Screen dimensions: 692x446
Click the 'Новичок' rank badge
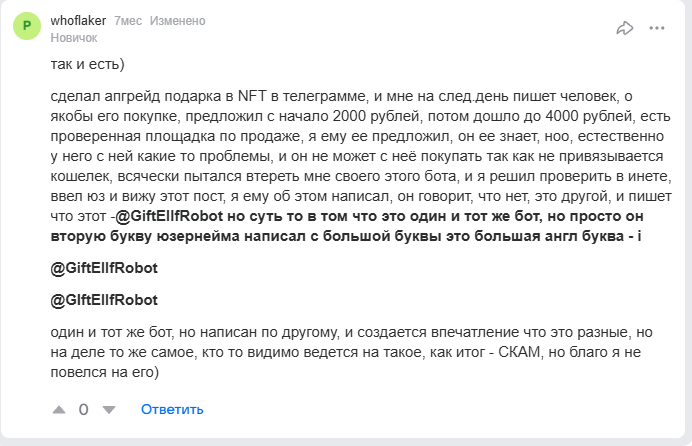click(x=74, y=37)
